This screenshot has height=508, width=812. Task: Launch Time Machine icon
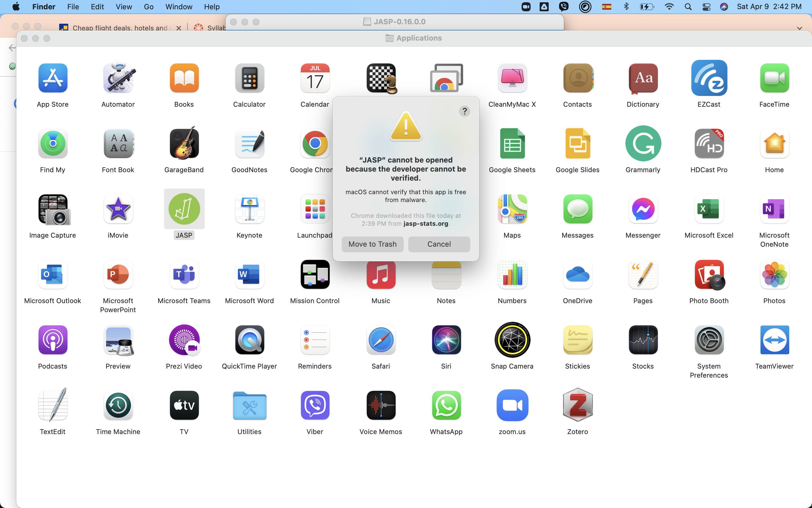coord(118,405)
